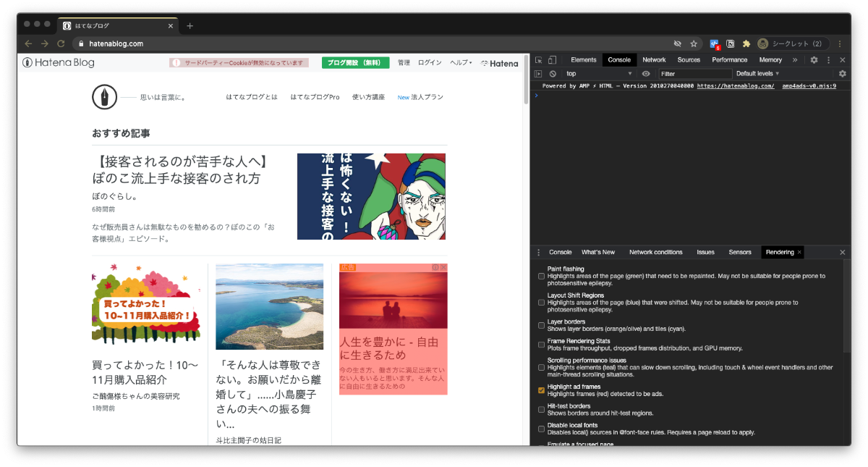
Task: Close the DevTools drawer panel
Action: [x=843, y=253]
